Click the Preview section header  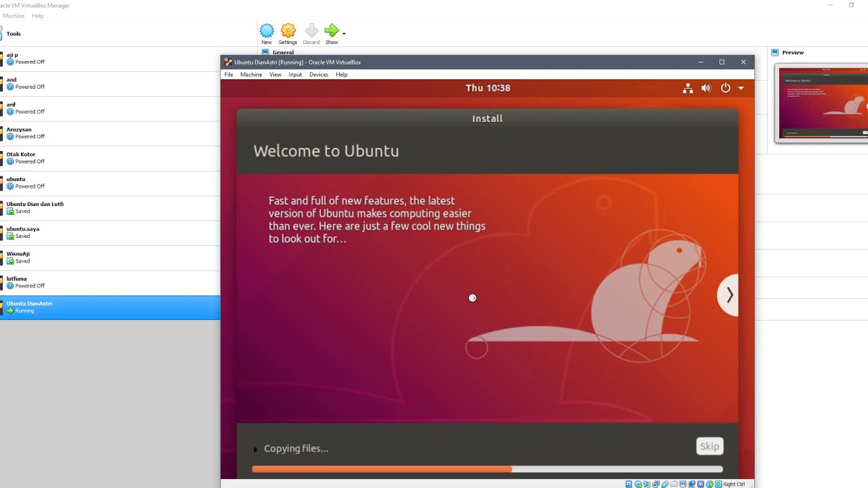pos(793,52)
